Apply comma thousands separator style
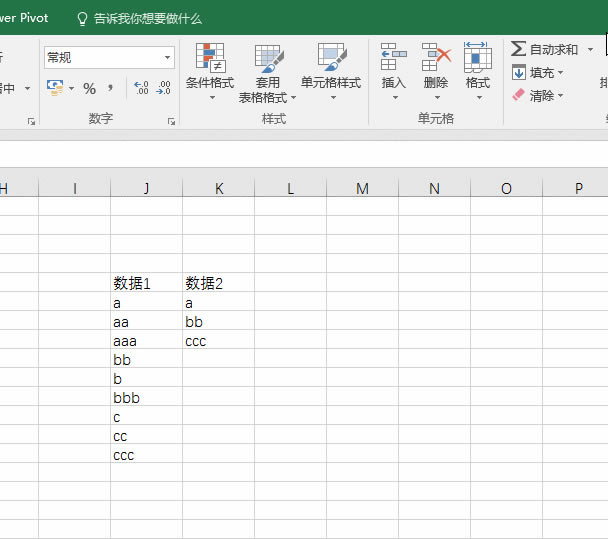The height and width of the screenshot is (539, 608). pos(111,88)
